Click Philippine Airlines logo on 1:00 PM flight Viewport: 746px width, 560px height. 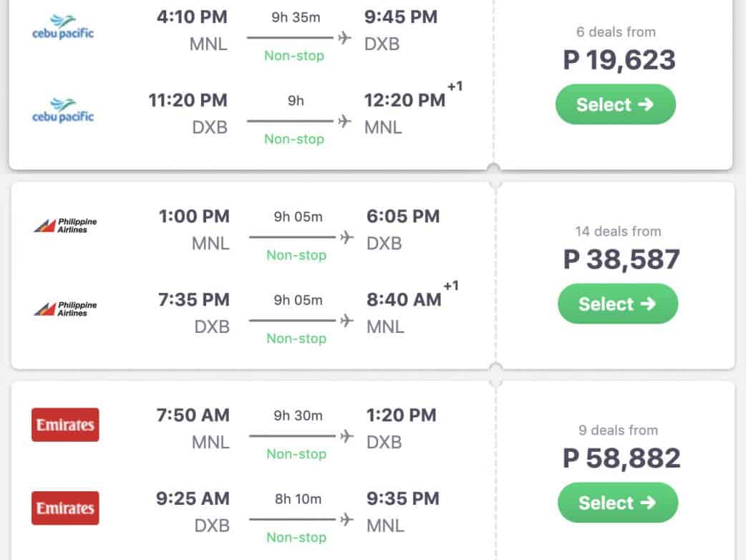tap(65, 226)
